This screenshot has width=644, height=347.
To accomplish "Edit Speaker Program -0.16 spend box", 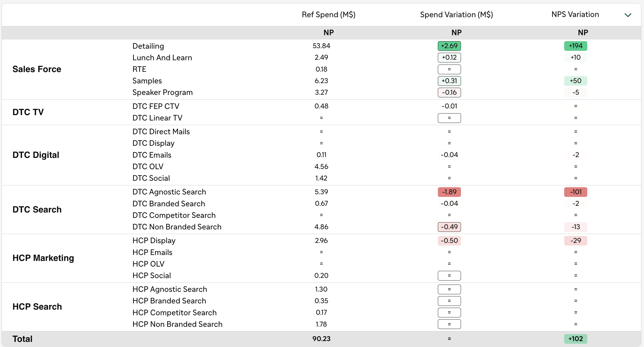I will pos(449,93).
